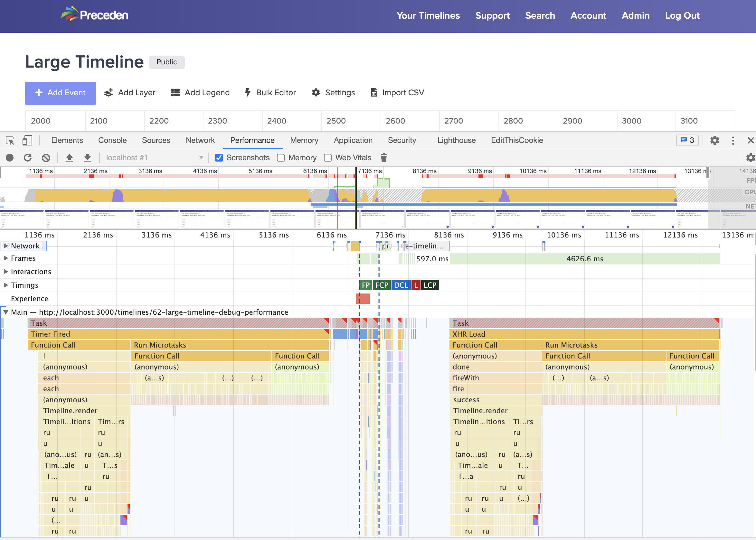Viewport: 756px width, 540px height.
Task: Expand the Timings track
Action: coord(6,285)
